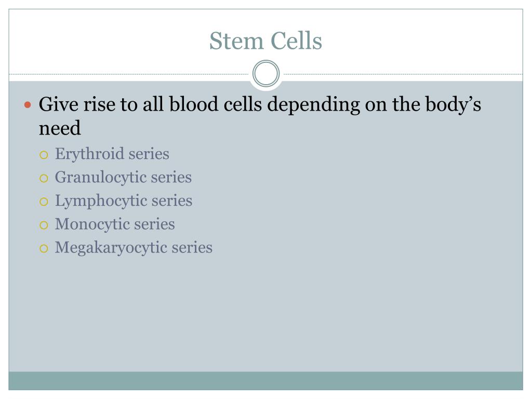The height and width of the screenshot is (399, 532).
Task: Click the double-ring circle under the title
Action: click(266, 74)
